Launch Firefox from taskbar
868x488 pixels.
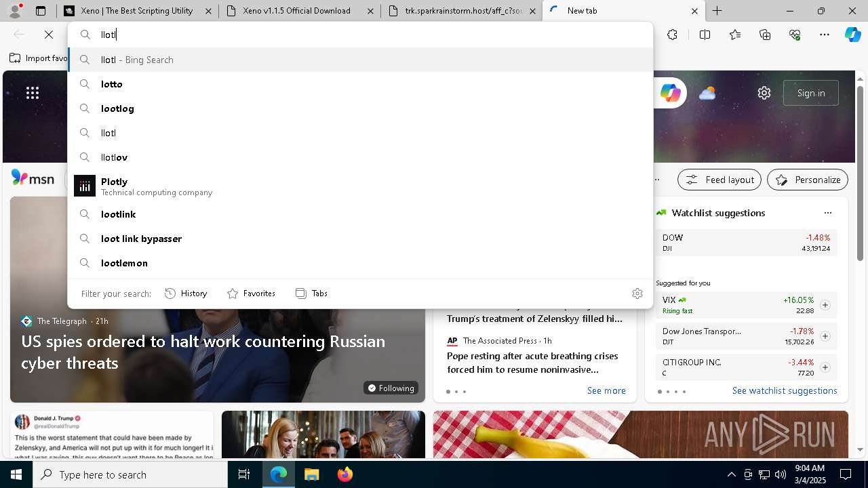(344, 474)
